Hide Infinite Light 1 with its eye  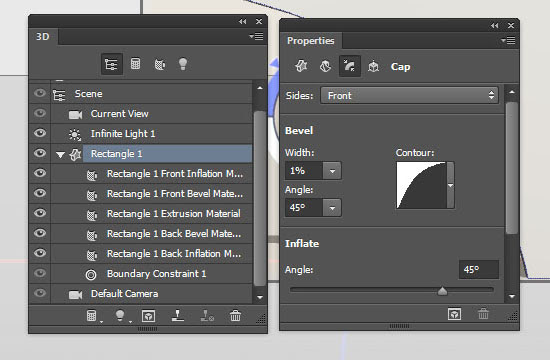[40, 133]
